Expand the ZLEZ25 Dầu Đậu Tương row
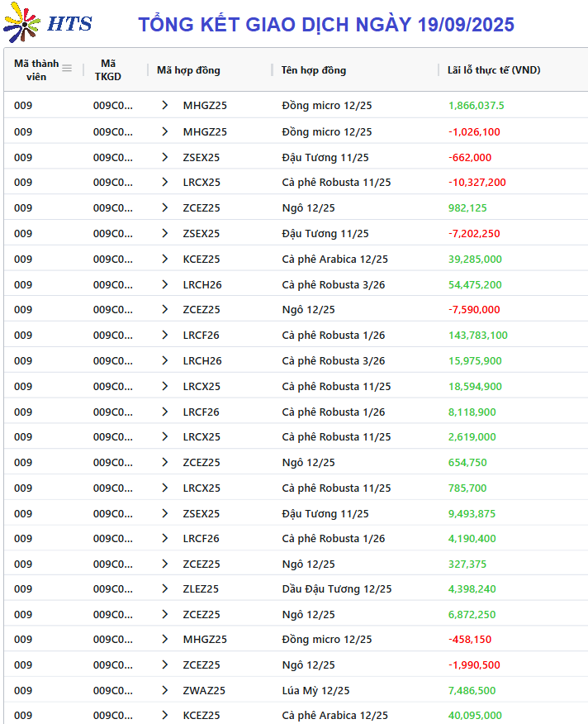Viewport: 588px width, 724px height. [165, 588]
